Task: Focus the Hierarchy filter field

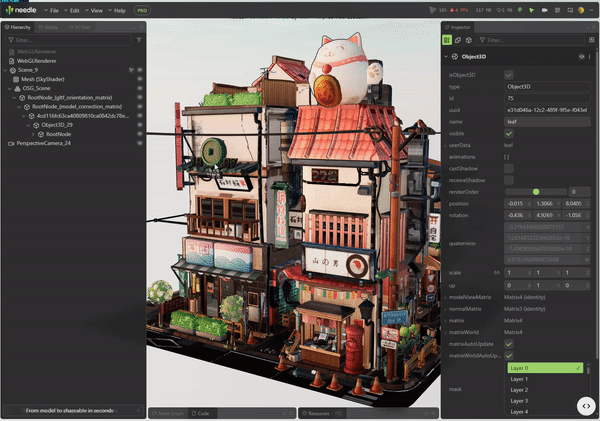Action: [x=68, y=40]
